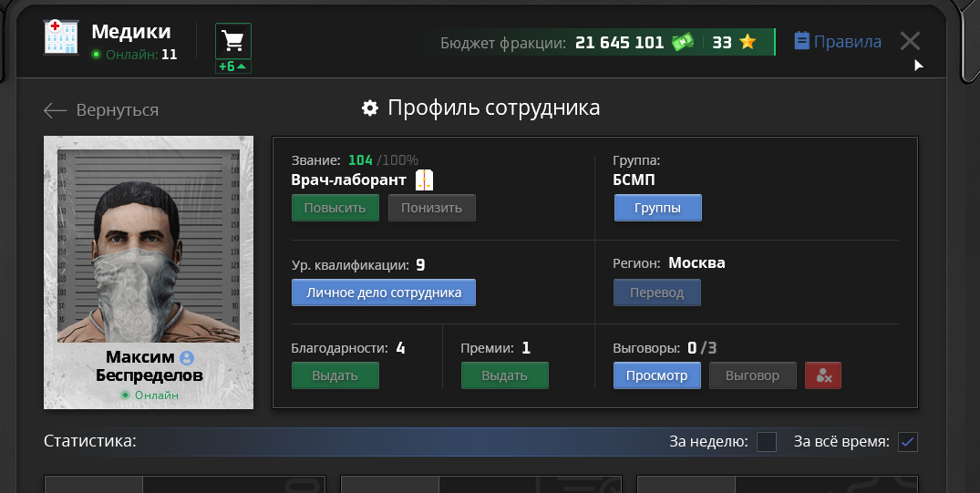Click the green money budget icon
The width and height of the screenshot is (980, 493).
[683, 42]
